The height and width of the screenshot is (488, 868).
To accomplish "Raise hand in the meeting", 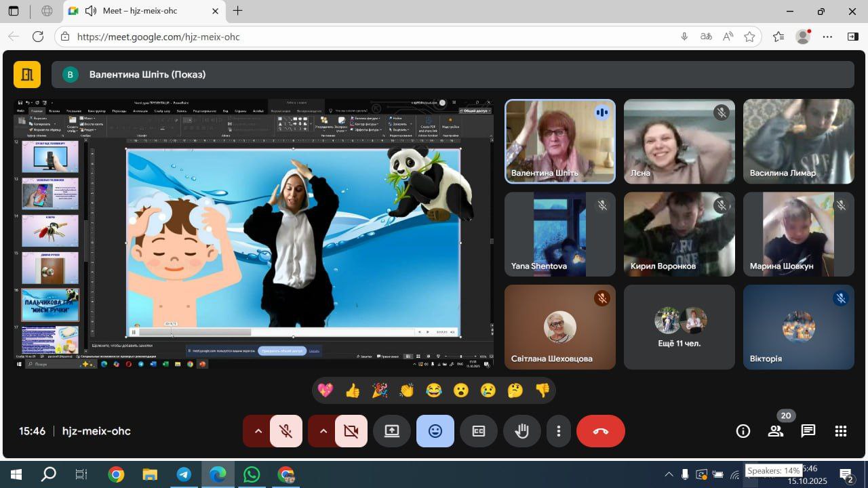I will [x=521, y=431].
